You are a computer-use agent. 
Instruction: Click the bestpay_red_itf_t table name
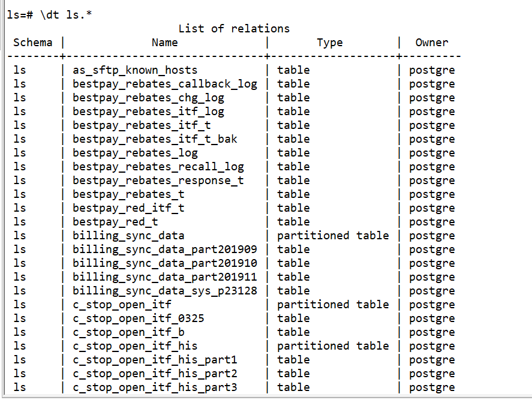point(128,208)
